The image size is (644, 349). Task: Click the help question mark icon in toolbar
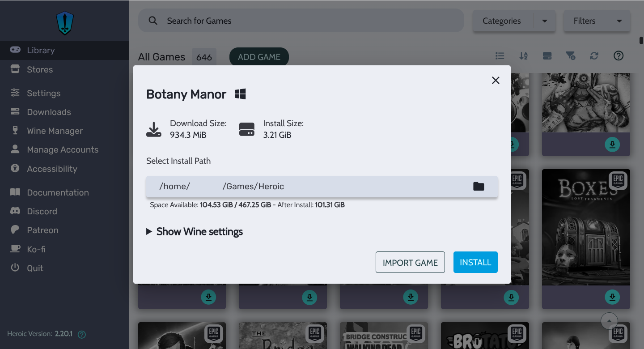(618, 56)
